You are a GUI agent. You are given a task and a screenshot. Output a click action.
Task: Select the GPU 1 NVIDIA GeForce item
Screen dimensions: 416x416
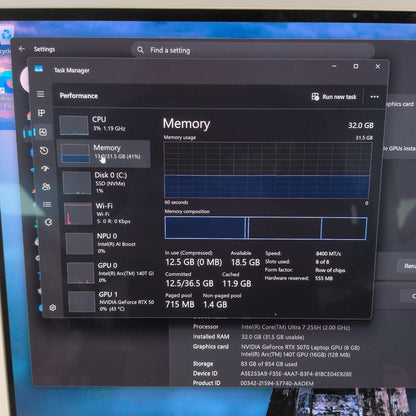tap(112, 301)
